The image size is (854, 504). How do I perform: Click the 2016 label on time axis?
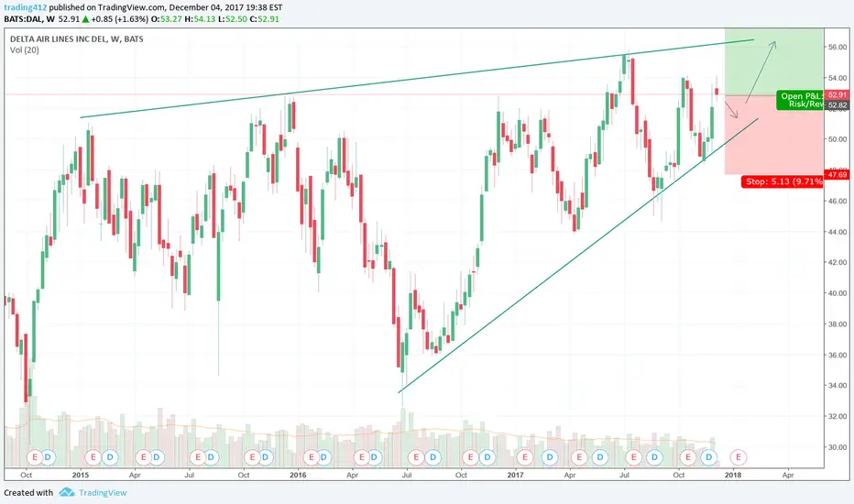tap(298, 475)
